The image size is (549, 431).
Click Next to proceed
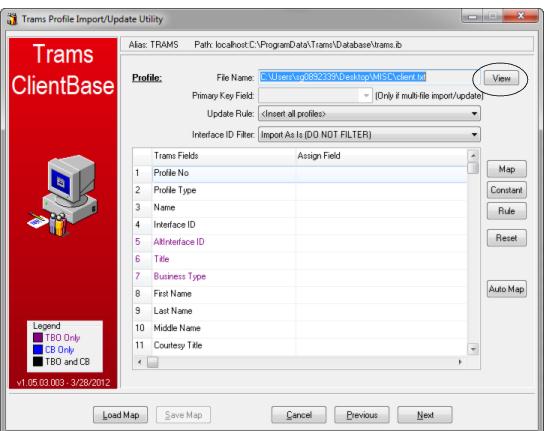(x=425, y=415)
